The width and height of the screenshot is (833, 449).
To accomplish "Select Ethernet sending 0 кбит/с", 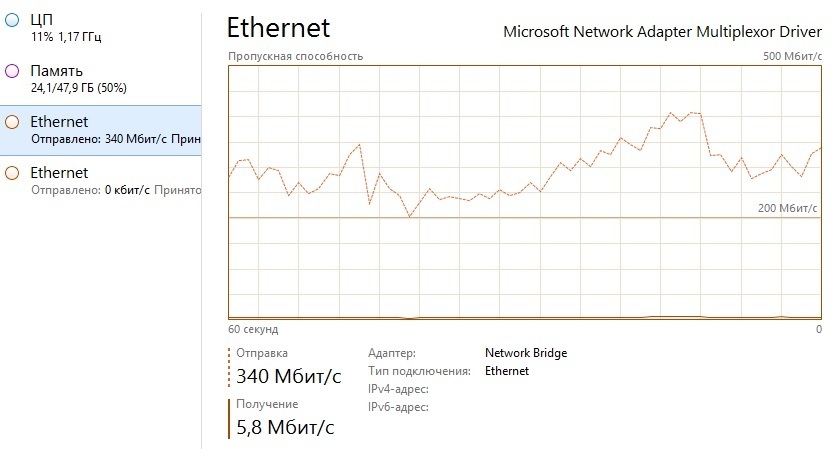I will (x=100, y=181).
